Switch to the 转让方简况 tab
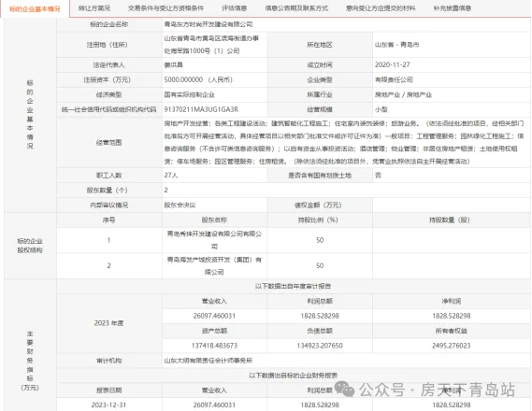Viewport: 532px width, 411px height. point(94,8)
